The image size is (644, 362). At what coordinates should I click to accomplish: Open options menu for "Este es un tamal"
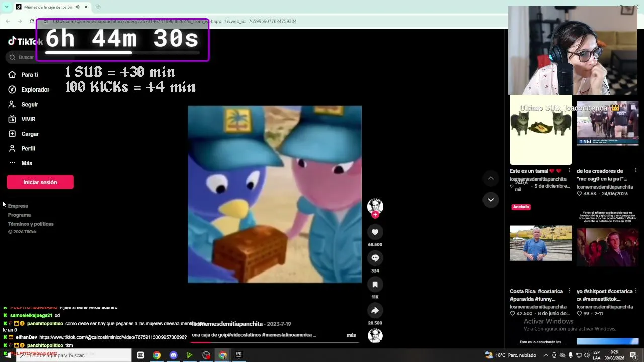[x=569, y=171]
